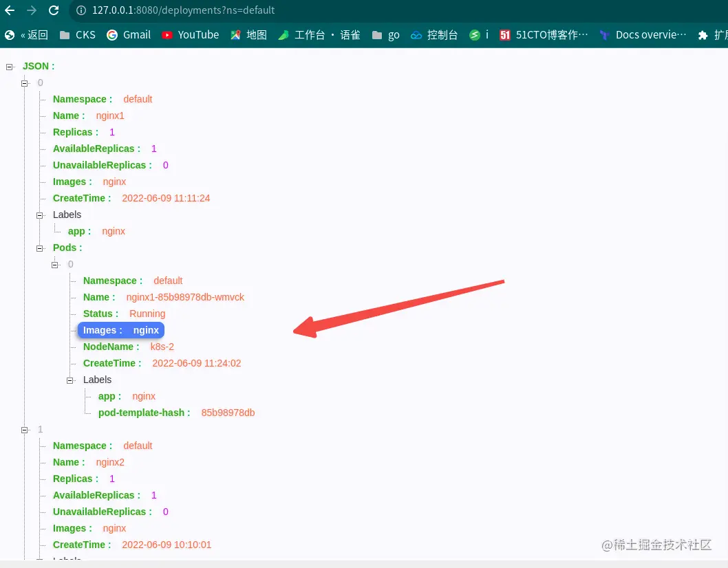Image resolution: width=728 pixels, height=568 pixels.
Task: Open the YouTube bookmark
Action: pyautogui.click(x=191, y=35)
